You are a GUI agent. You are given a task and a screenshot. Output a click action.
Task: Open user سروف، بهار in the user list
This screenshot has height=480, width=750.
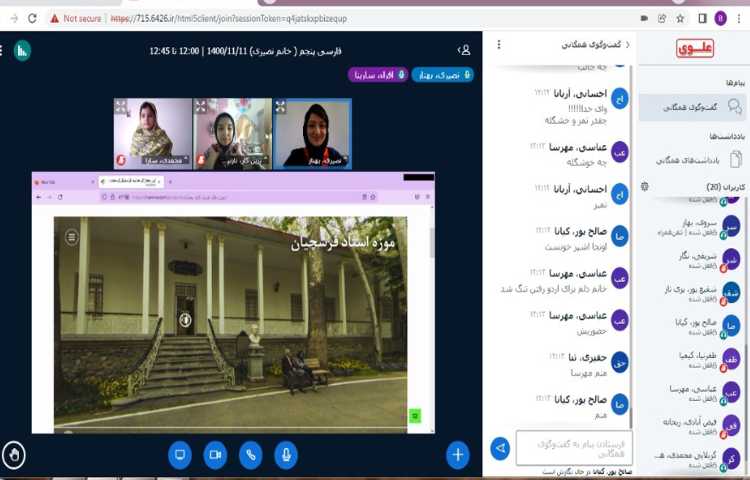tap(692, 227)
